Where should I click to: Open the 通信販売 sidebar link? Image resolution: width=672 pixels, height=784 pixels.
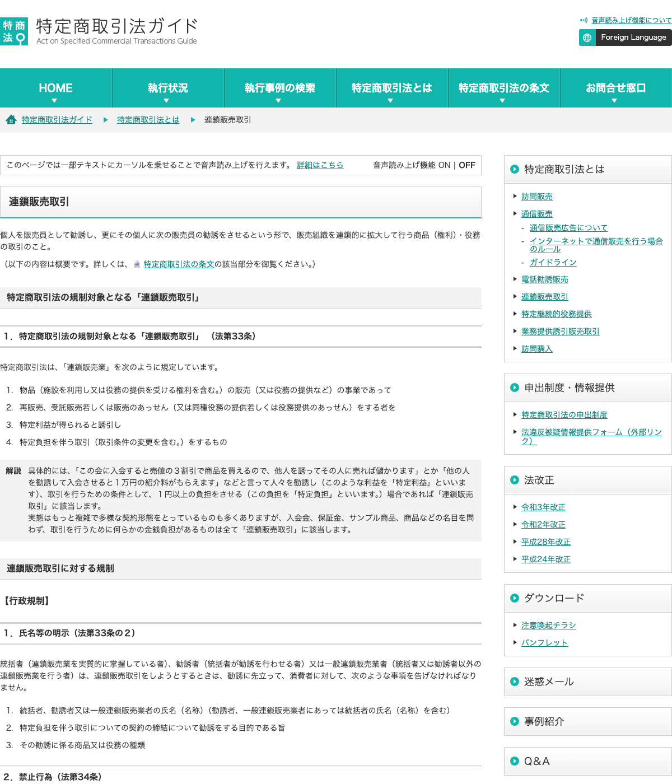(537, 214)
